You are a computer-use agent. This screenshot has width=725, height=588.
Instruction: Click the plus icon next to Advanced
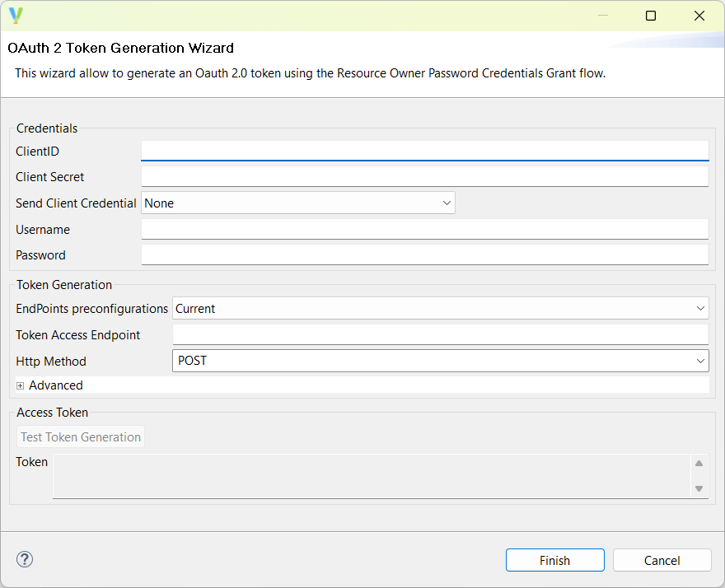pos(19,385)
